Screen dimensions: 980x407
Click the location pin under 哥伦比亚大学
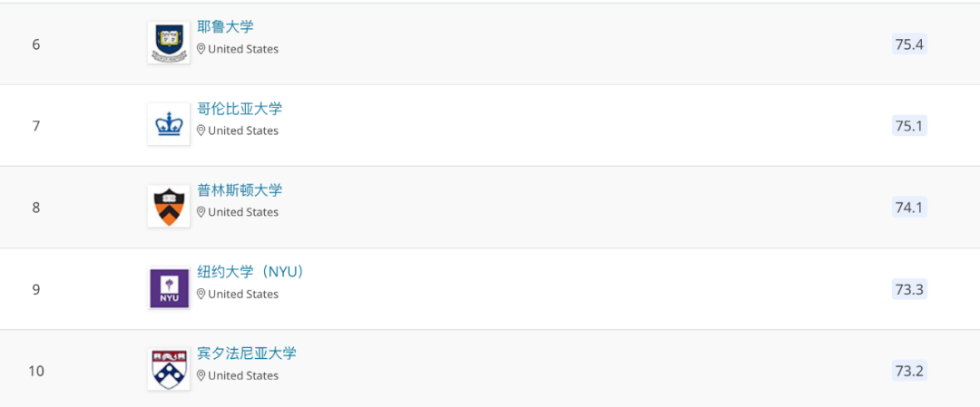[201, 131]
